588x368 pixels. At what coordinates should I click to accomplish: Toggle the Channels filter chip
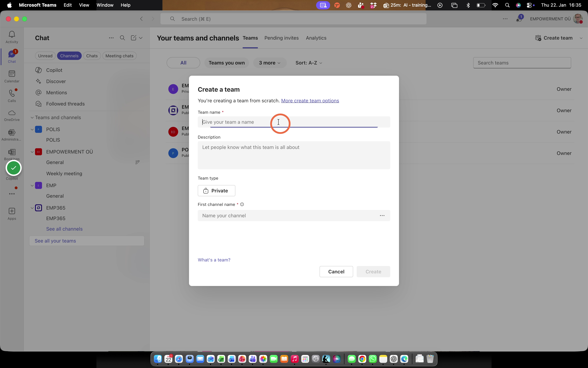69,56
